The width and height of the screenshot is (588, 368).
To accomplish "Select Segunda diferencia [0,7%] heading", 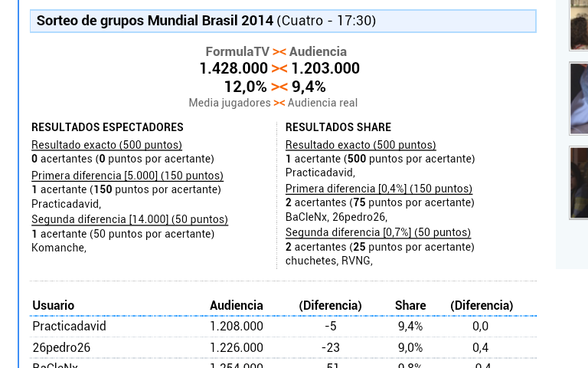I will click(x=378, y=232).
